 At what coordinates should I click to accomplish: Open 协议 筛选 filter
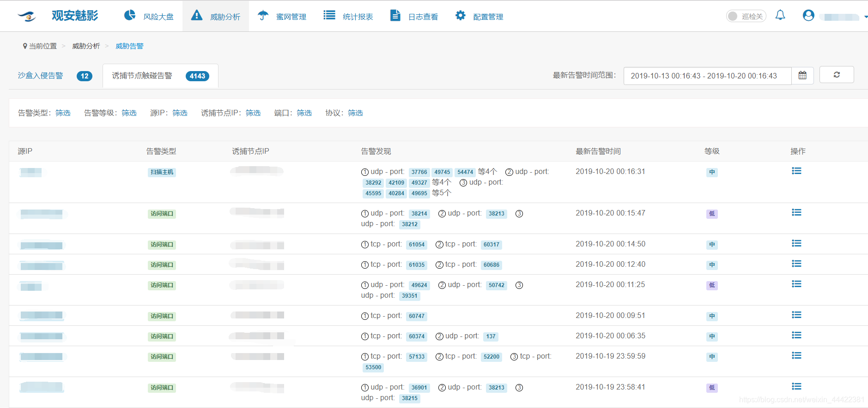click(x=355, y=113)
